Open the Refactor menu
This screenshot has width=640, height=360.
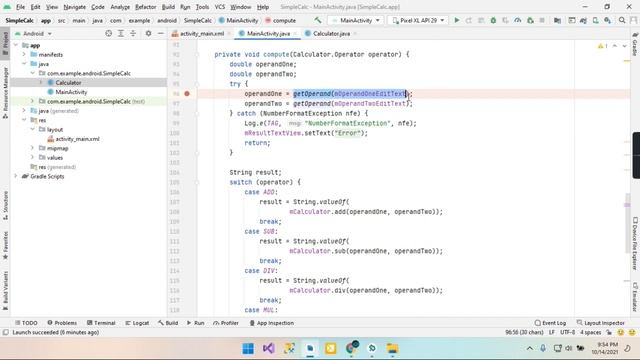(x=146, y=7)
